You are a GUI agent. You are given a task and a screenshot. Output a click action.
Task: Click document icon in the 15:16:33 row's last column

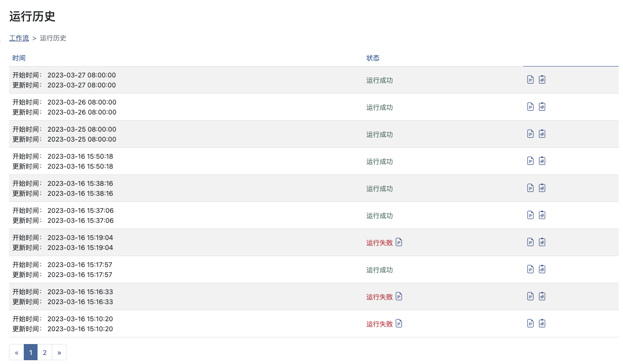(x=530, y=296)
